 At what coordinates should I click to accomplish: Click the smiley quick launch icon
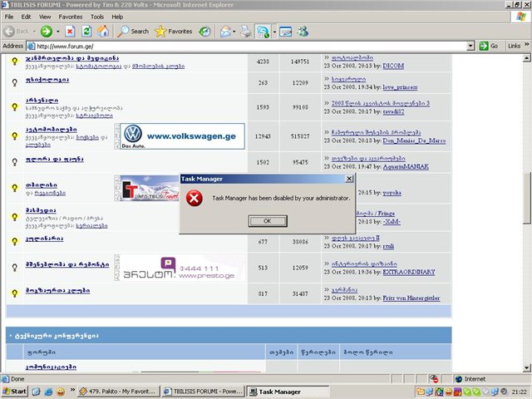pos(61,392)
